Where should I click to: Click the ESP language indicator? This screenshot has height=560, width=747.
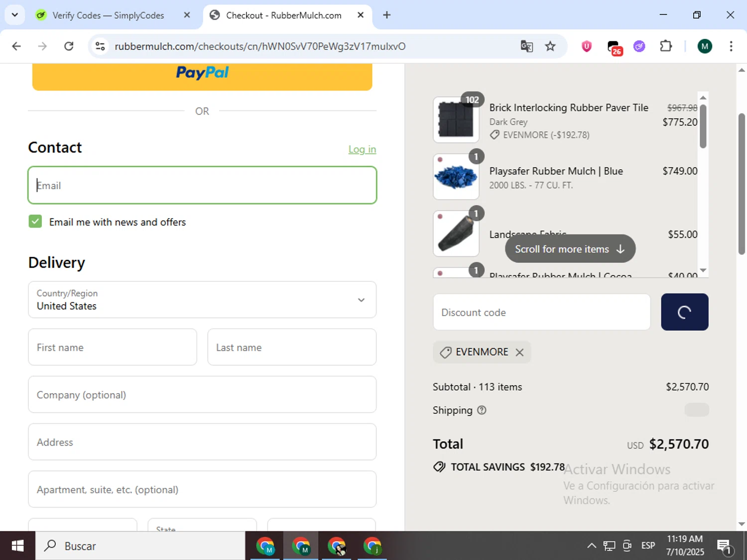[x=648, y=546]
